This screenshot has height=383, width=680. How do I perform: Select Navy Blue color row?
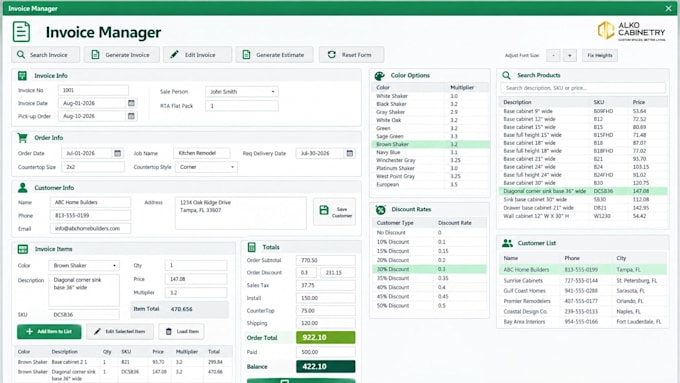431,152
